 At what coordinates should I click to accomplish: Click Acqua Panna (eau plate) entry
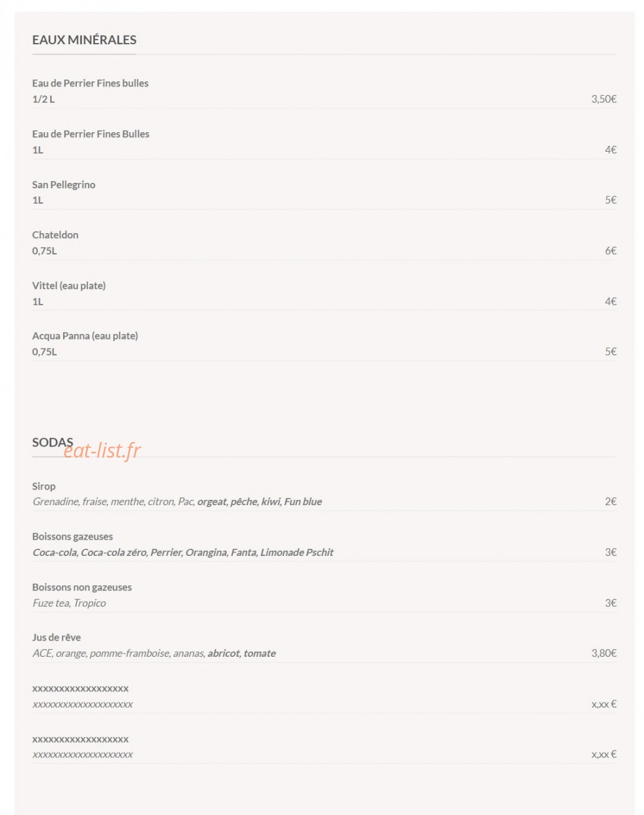tap(324, 344)
